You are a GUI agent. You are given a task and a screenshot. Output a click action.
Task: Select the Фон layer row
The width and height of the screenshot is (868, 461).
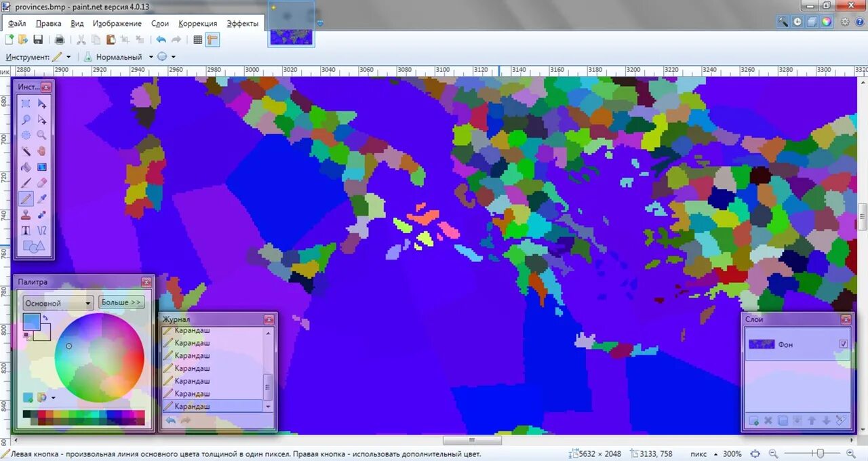[x=797, y=344]
